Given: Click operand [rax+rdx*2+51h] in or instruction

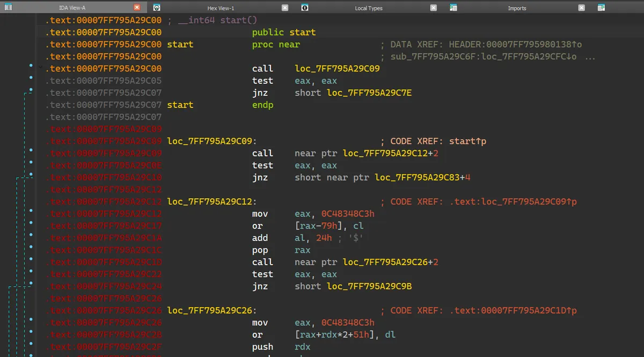Looking at the screenshot, I should click(338, 334).
